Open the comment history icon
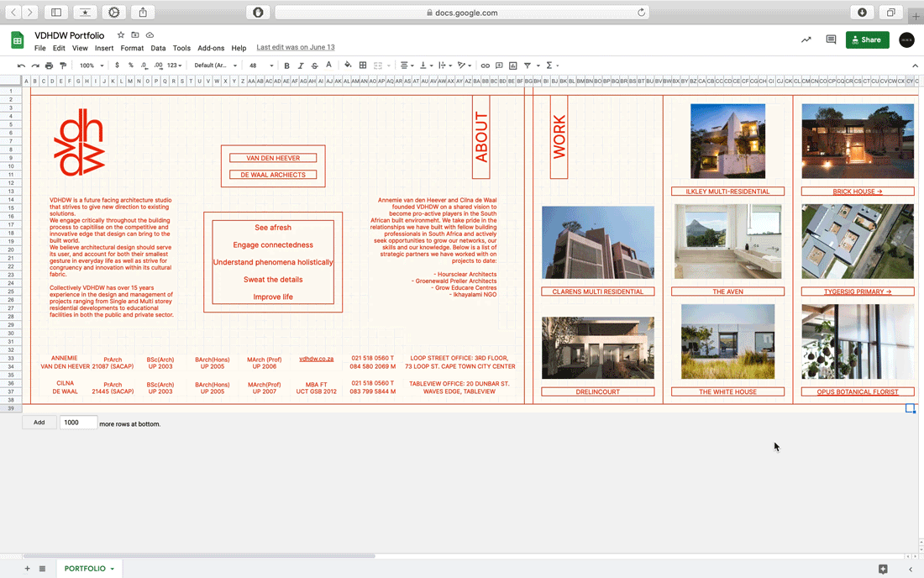This screenshot has width=924, height=578. click(x=831, y=39)
